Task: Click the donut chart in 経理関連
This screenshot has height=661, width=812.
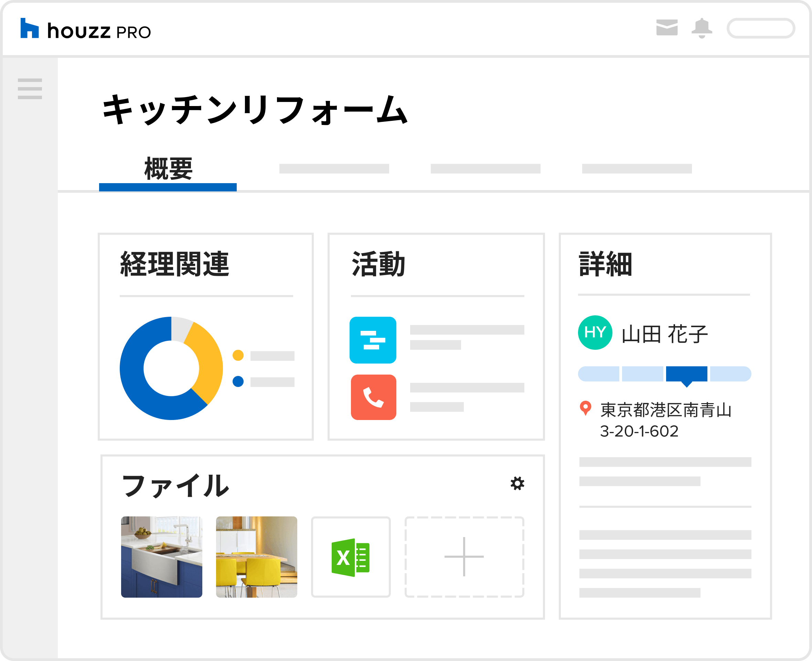Action: tap(171, 368)
